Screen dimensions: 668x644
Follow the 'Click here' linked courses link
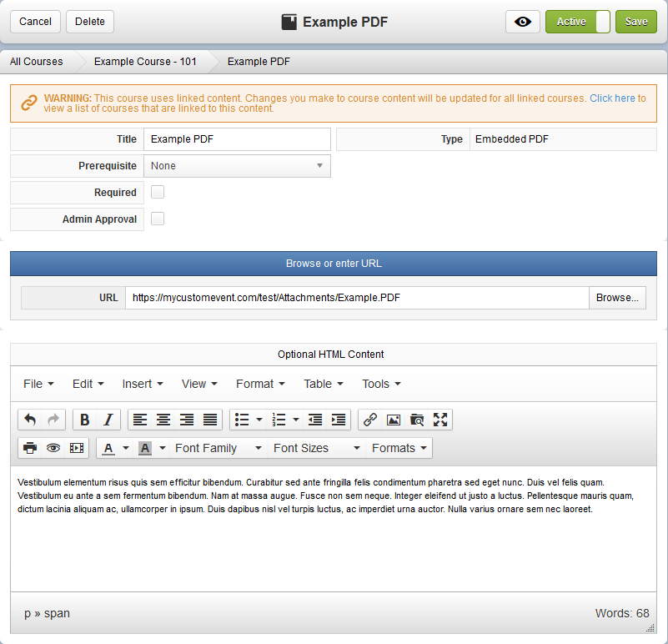612,98
